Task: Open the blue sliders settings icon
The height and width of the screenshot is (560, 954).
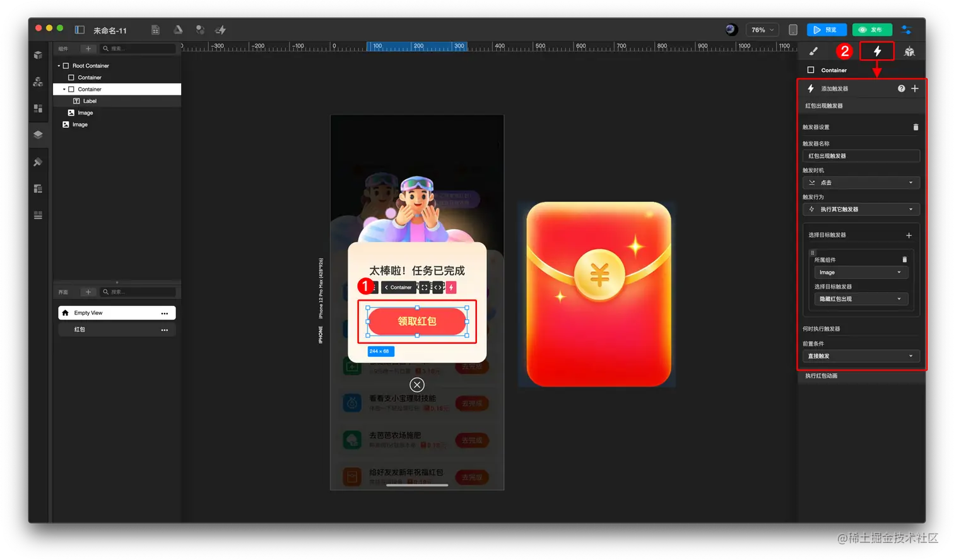Action: tap(906, 30)
